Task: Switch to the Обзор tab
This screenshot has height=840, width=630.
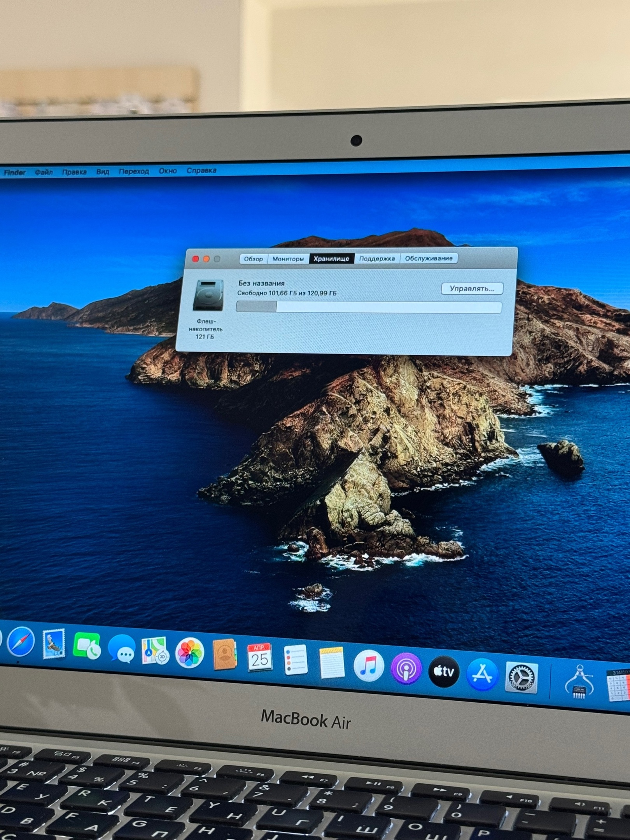Action: tap(254, 259)
